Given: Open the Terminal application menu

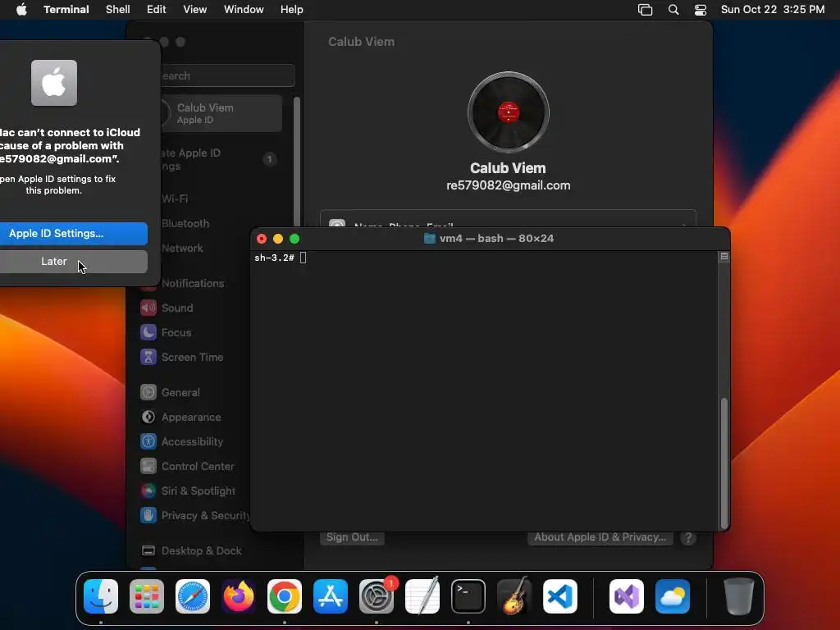Looking at the screenshot, I should pos(66,10).
